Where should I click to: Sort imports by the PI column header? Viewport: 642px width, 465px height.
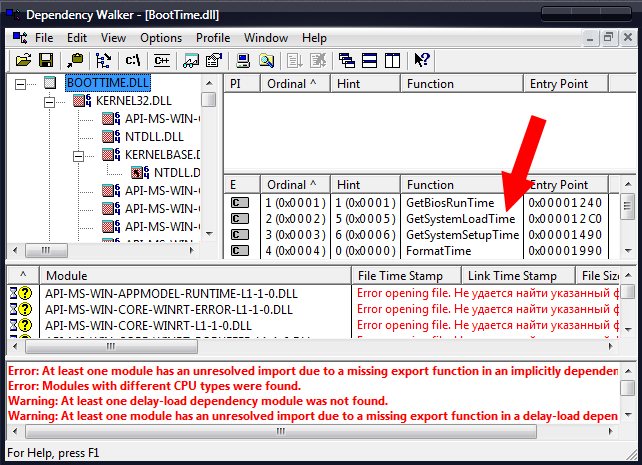click(242, 84)
